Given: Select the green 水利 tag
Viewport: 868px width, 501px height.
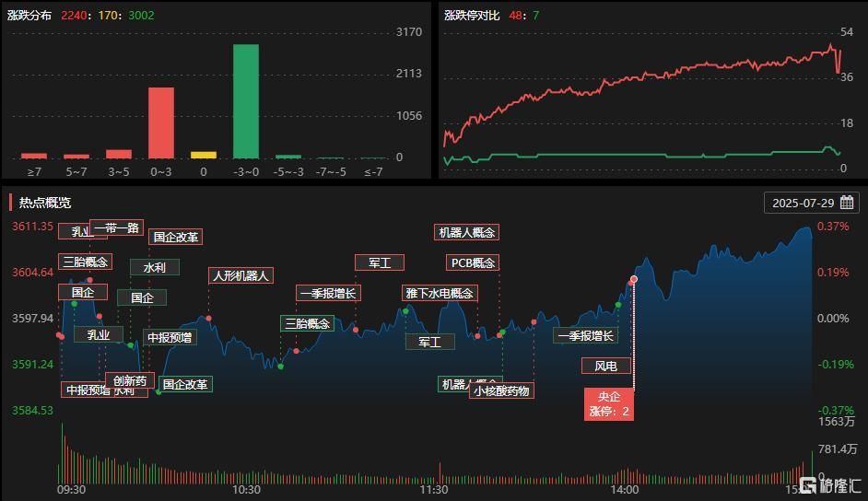Looking at the screenshot, I should click(155, 268).
